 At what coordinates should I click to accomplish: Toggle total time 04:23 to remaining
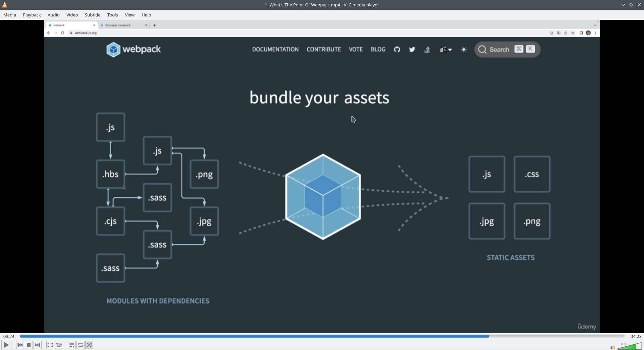coord(636,336)
